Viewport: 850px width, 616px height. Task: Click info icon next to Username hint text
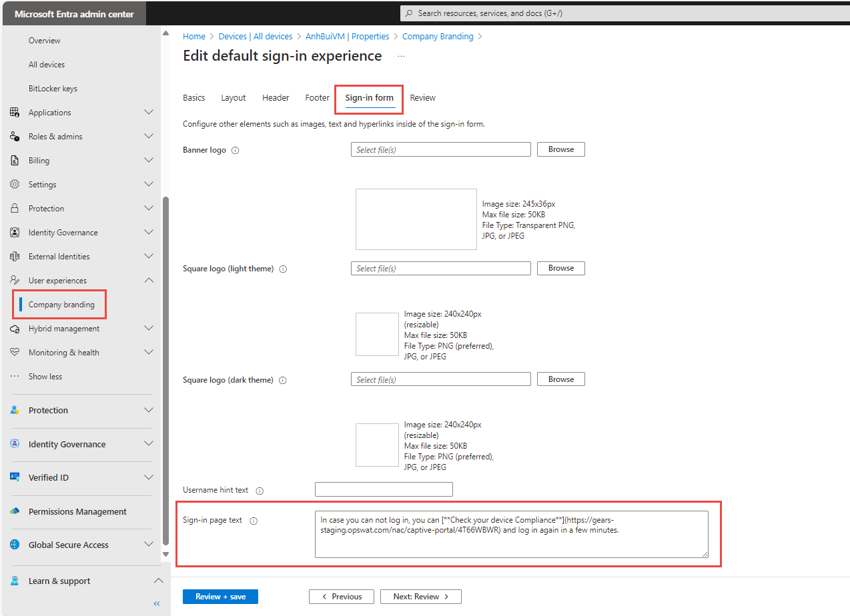260,491
